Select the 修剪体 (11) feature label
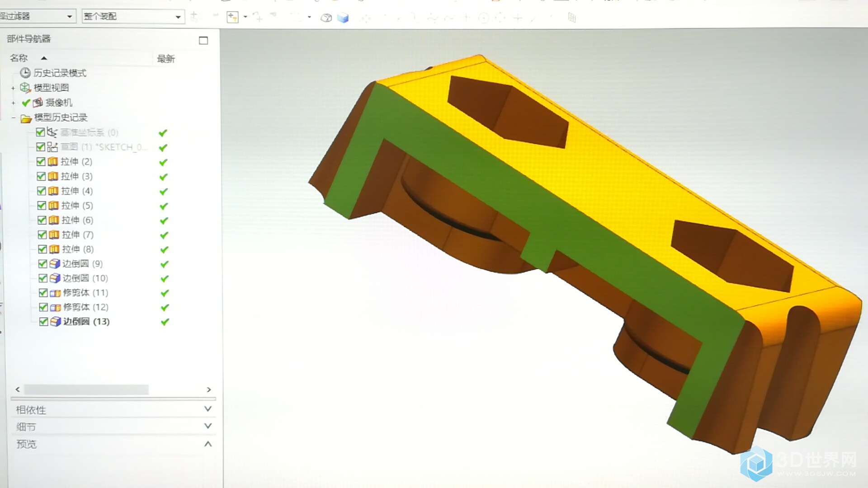The height and width of the screenshot is (488, 868). coord(86,293)
